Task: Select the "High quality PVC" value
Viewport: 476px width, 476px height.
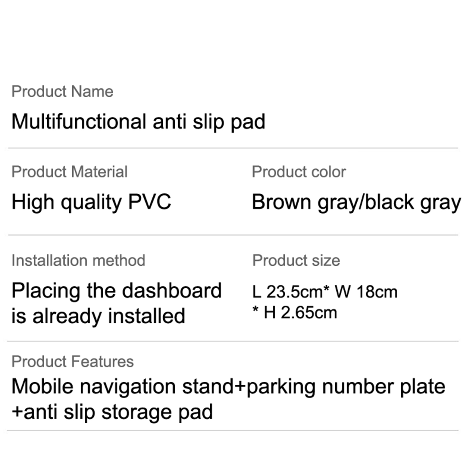Action: pyautogui.click(x=91, y=202)
